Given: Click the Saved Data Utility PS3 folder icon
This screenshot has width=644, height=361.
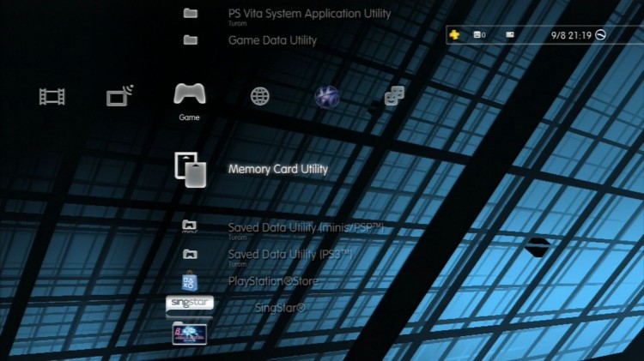Looking at the screenshot, I should (190, 254).
